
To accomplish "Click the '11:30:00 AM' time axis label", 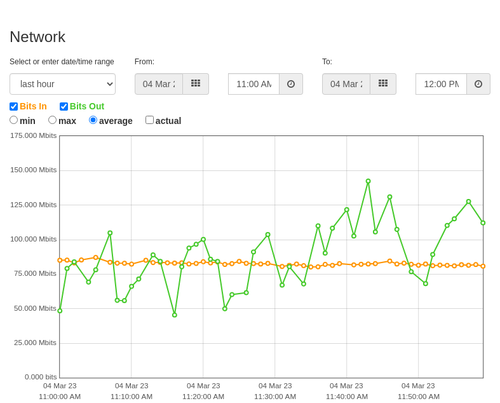I will (x=275, y=397).
